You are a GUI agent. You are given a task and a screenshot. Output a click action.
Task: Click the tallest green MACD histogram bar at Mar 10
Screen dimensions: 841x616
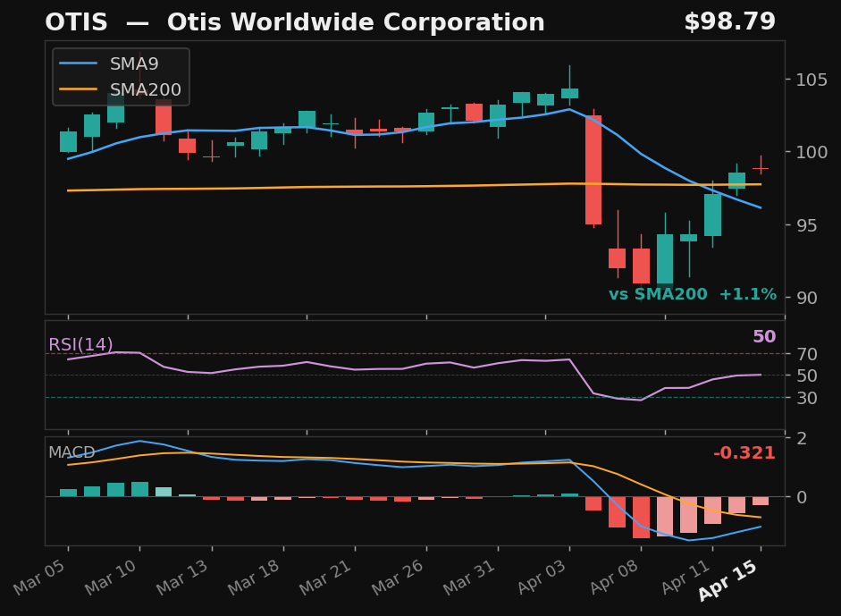(139, 489)
